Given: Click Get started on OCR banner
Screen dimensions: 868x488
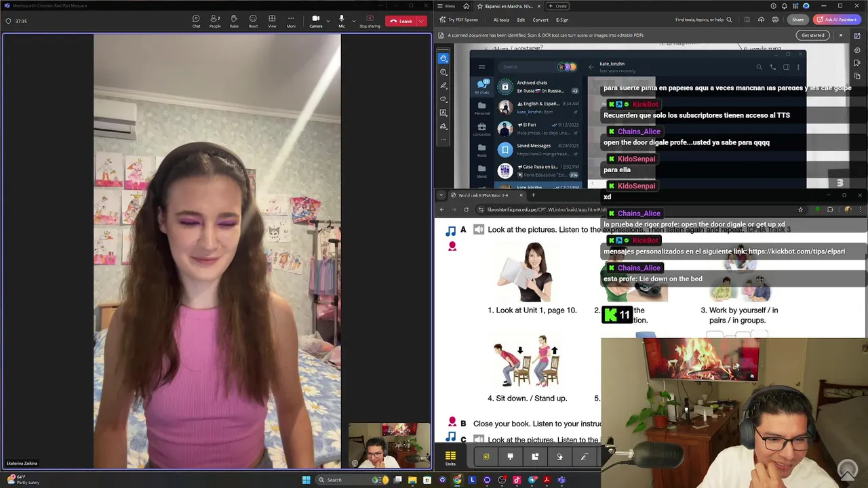Looking at the screenshot, I should 812,35.
